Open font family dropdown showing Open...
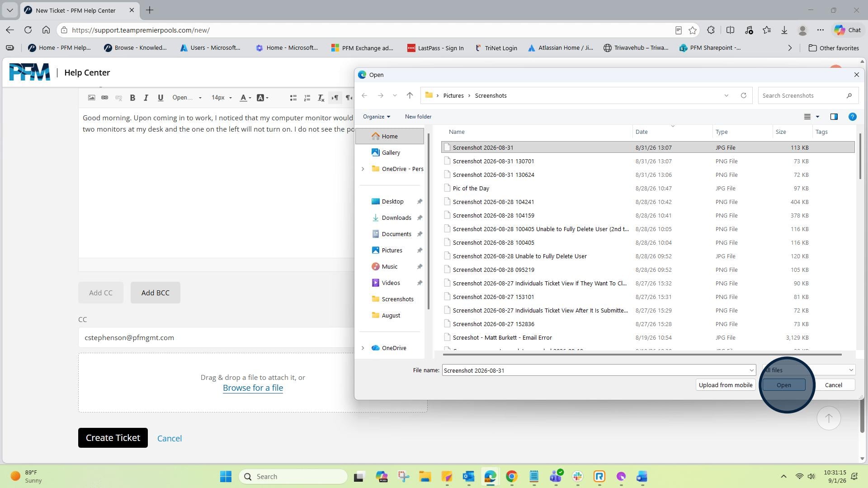Image resolution: width=868 pixels, height=488 pixels. coord(187,97)
